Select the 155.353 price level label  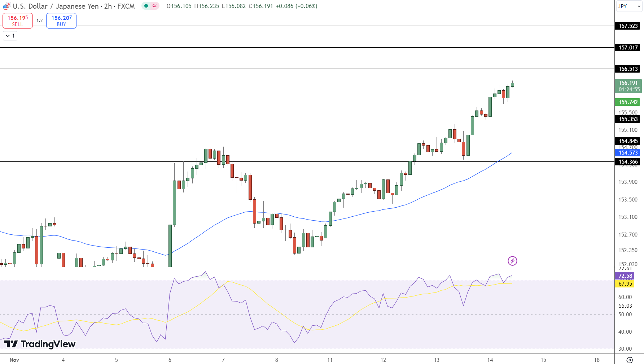[x=628, y=119]
